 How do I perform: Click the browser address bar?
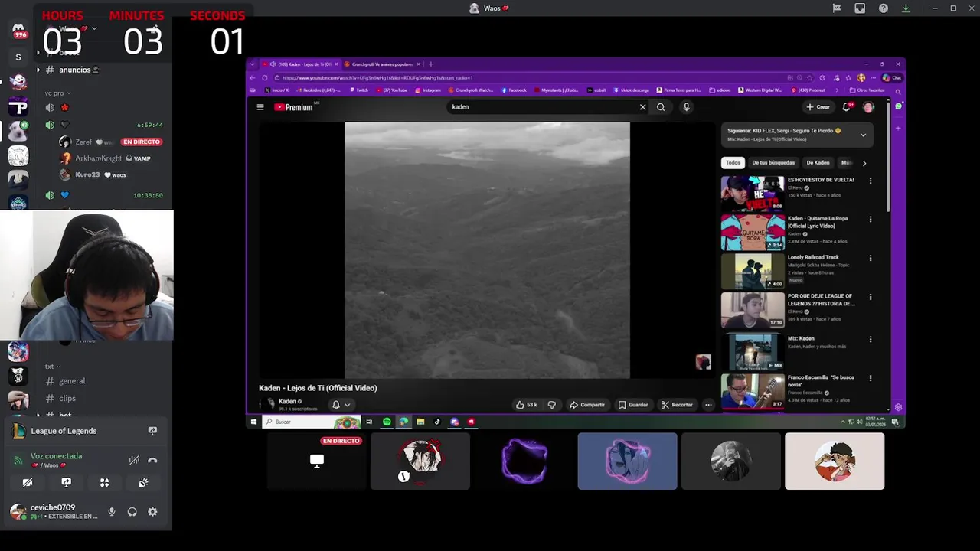coord(528,77)
